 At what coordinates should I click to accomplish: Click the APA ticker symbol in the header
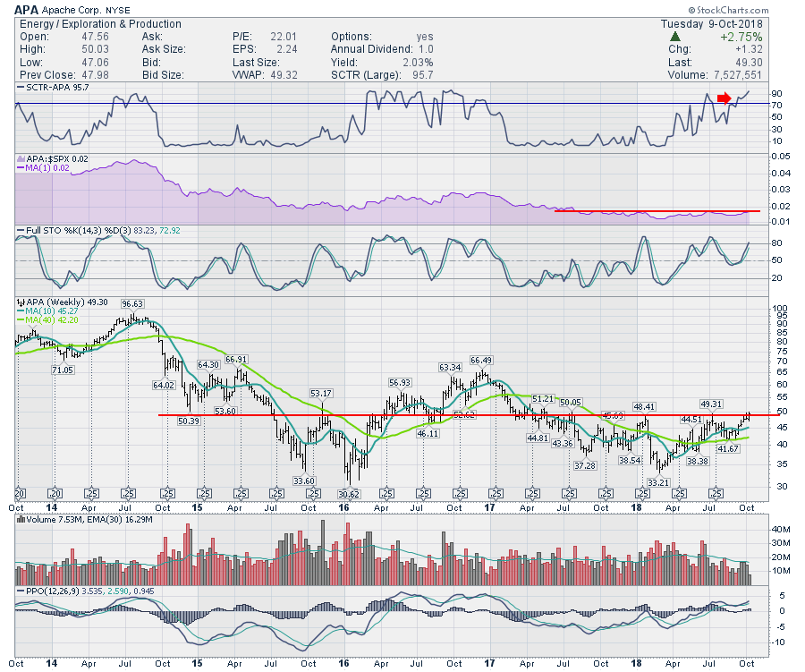click(x=26, y=10)
